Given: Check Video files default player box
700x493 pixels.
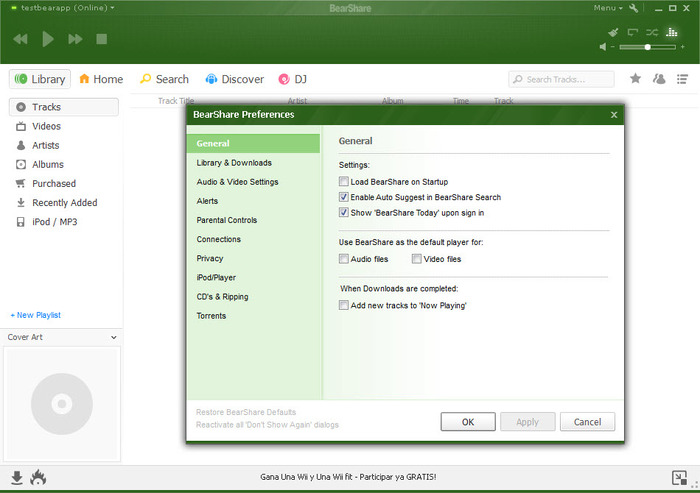Looking at the screenshot, I should click(x=417, y=259).
